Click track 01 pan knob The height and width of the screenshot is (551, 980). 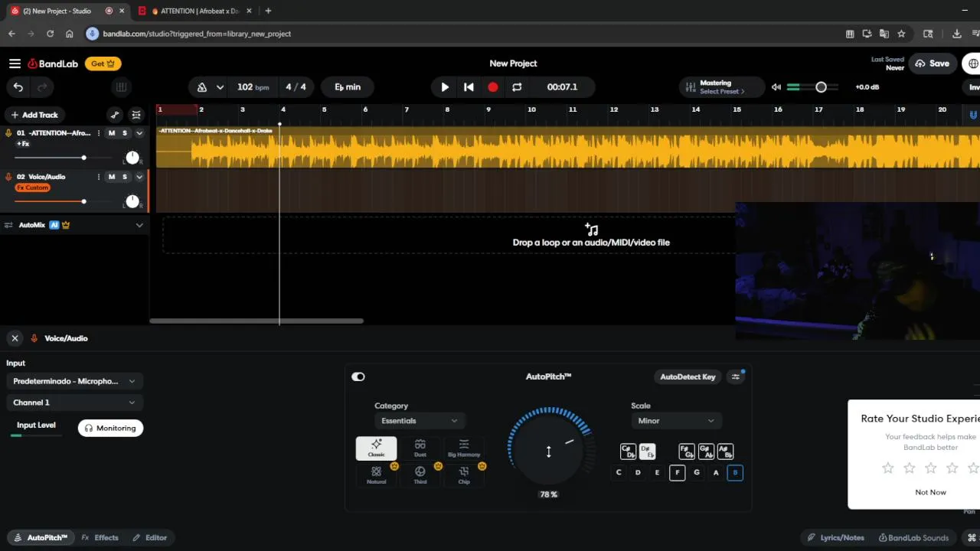132,158
